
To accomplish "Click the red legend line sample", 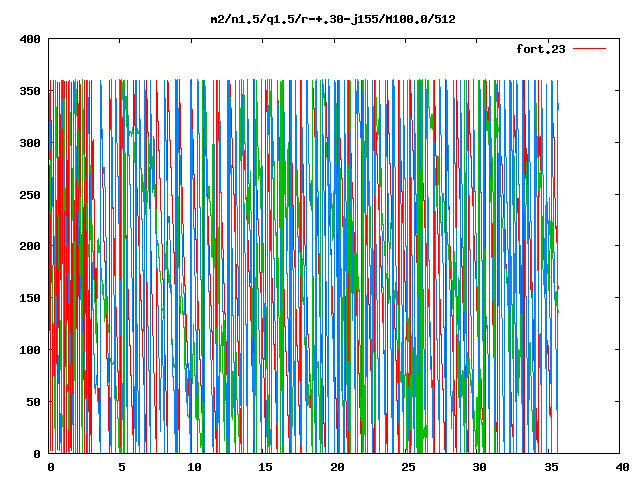I will pos(589,49).
